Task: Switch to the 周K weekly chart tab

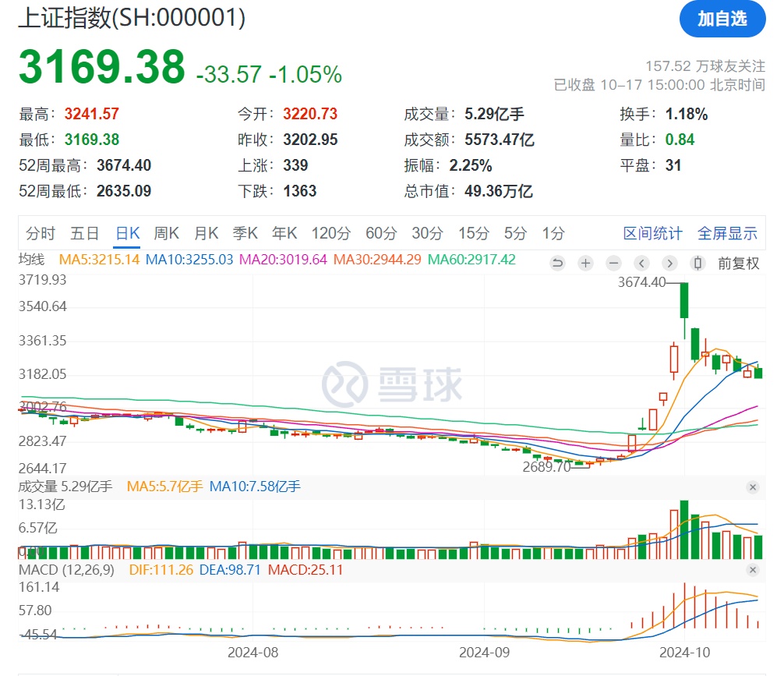Action: click(166, 233)
